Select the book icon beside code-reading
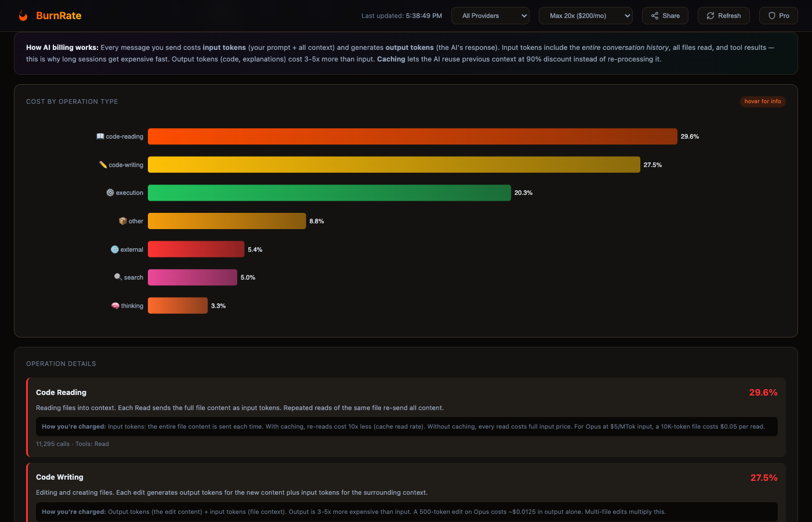The height and width of the screenshot is (522, 812). tap(100, 136)
